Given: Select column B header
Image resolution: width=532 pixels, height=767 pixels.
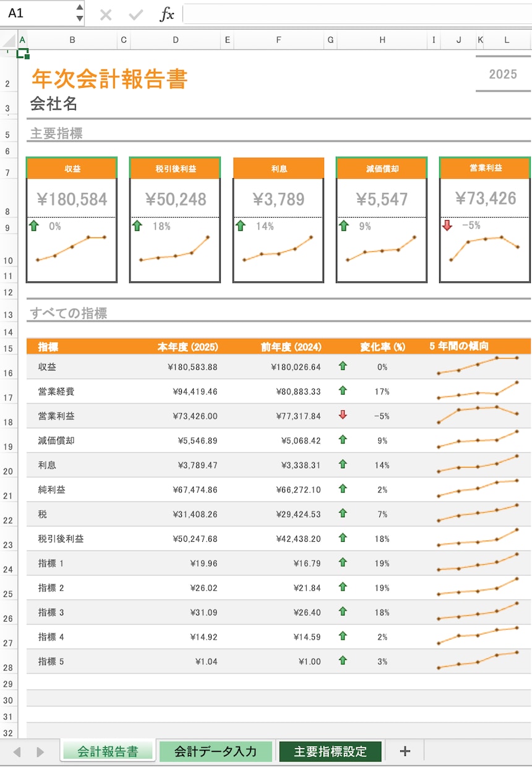Looking at the screenshot, I should click(x=72, y=40).
